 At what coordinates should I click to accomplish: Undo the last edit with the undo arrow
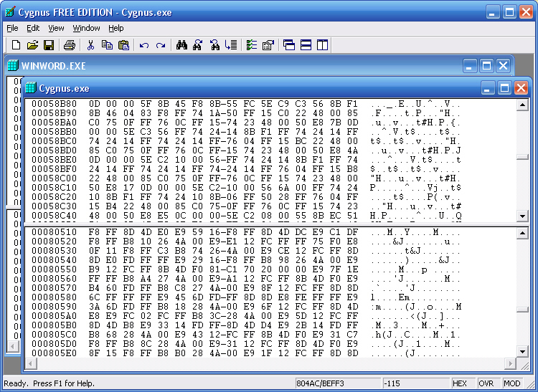point(144,45)
